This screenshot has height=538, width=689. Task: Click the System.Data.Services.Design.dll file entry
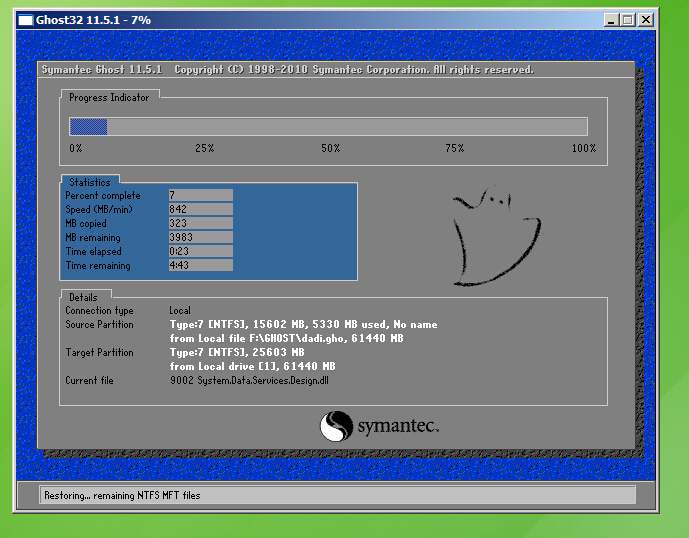tap(249, 381)
